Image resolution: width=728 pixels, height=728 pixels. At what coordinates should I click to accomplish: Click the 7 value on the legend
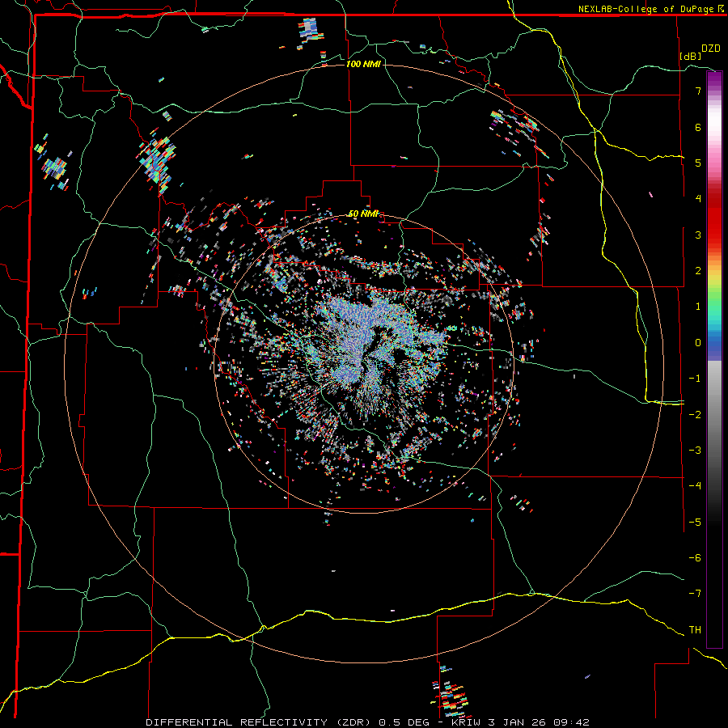click(698, 91)
